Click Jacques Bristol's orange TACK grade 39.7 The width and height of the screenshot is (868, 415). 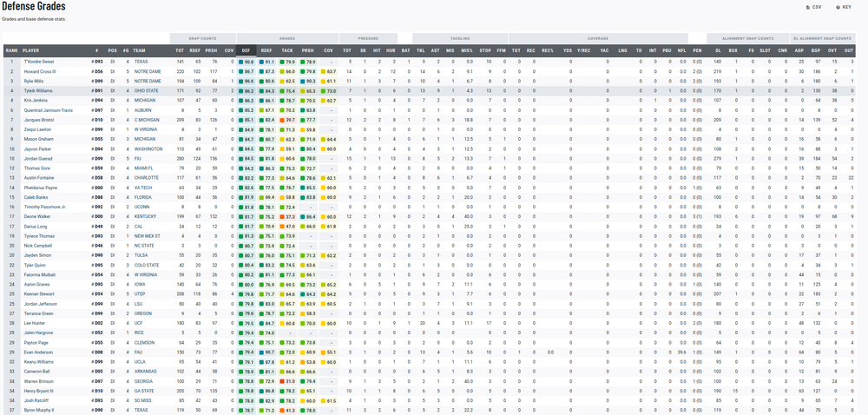(288, 119)
